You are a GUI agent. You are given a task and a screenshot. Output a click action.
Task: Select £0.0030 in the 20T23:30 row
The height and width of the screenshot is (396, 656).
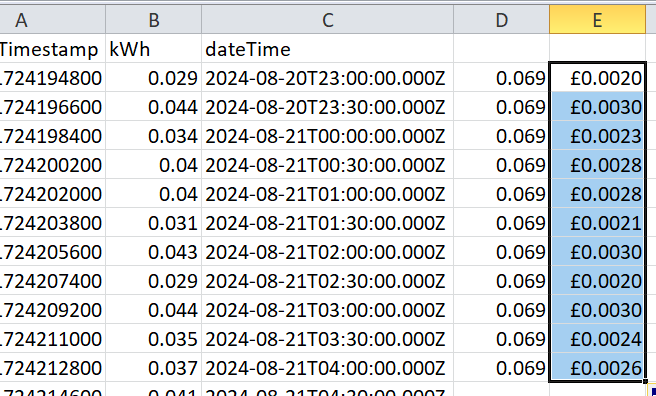(x=597, y=107)
